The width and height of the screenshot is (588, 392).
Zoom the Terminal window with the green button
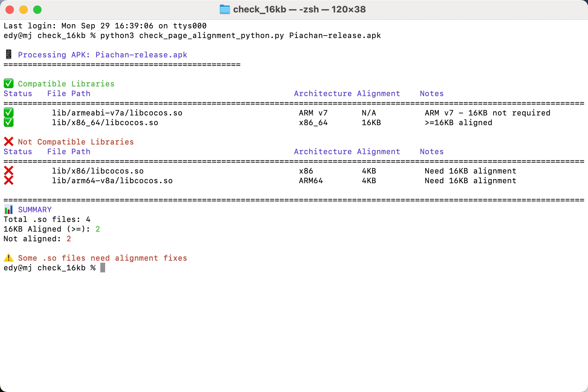[x=37, y=10]
